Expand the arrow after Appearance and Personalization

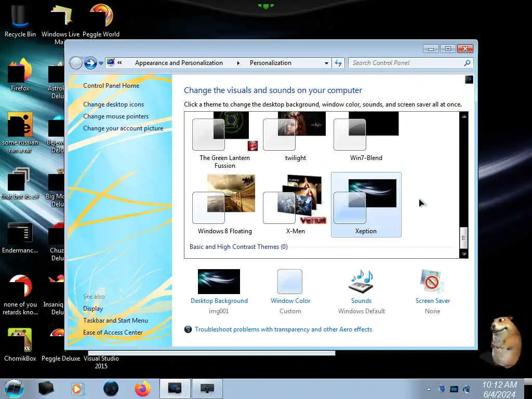[238, 63]
